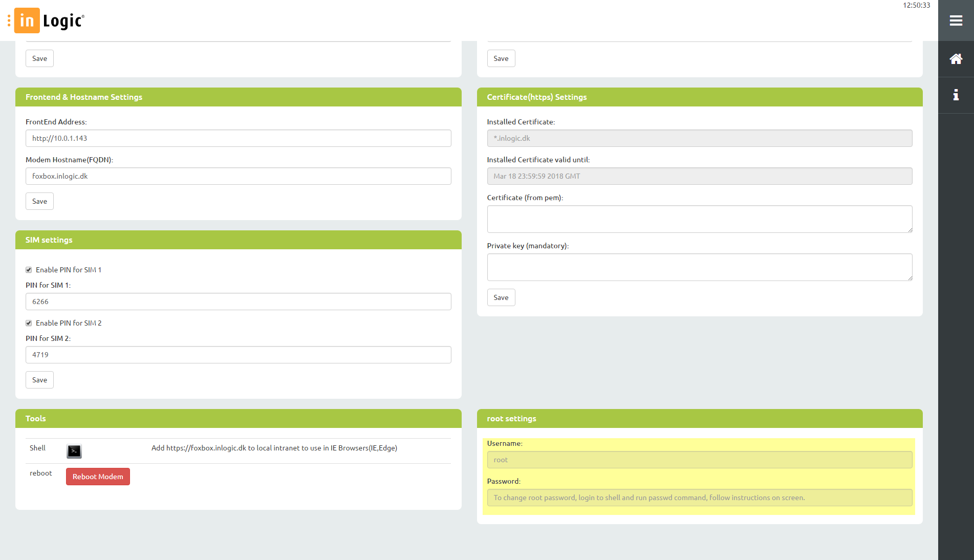Click the FrontEnd Address field
The image size is (974, 560).
click(x=238, y=138)
